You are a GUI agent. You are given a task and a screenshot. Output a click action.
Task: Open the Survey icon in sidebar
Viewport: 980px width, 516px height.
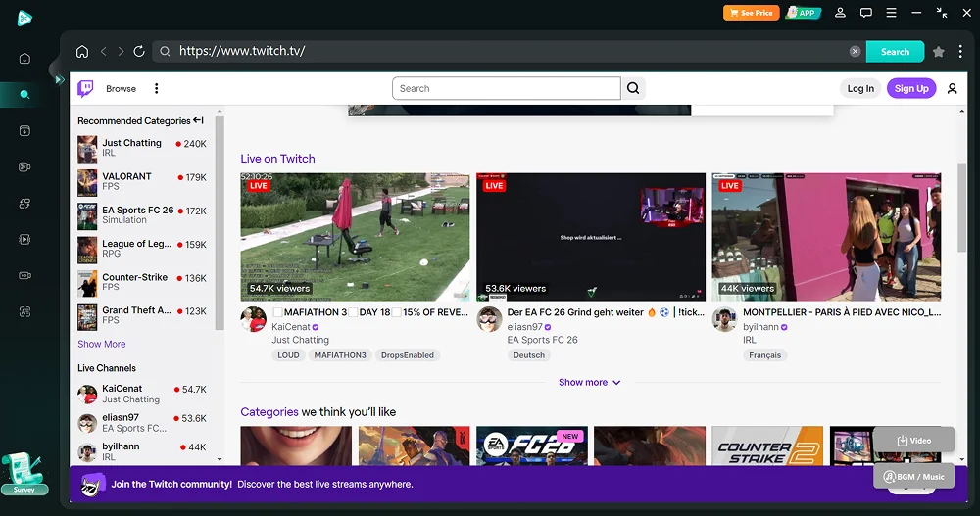click(24, 474)
